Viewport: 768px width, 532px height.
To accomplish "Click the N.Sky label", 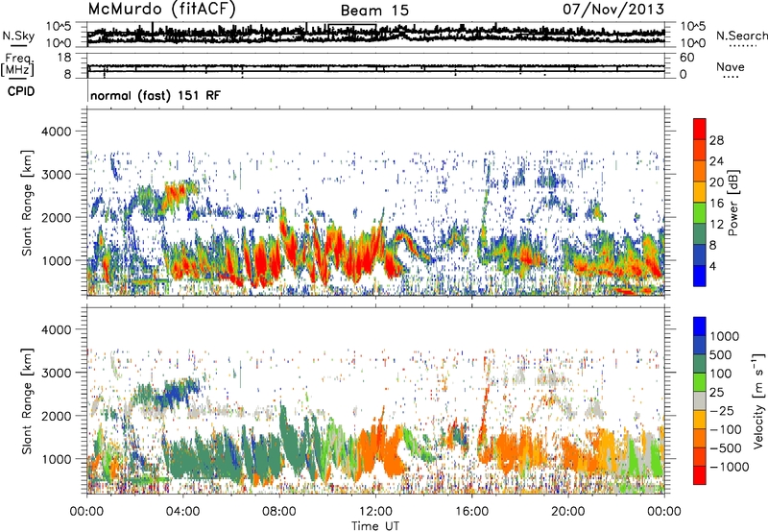I will 18,36.
